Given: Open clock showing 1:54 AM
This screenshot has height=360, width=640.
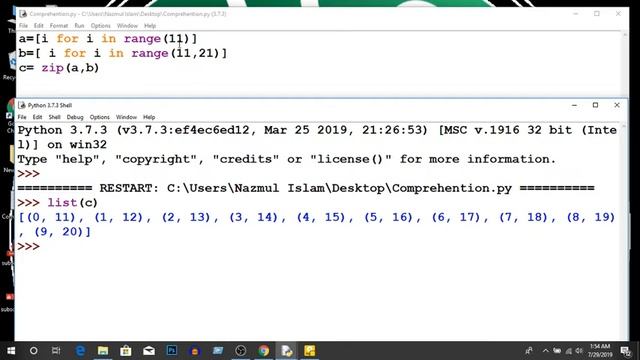Looking at the screenshot, I should click(x=600, y=351).
